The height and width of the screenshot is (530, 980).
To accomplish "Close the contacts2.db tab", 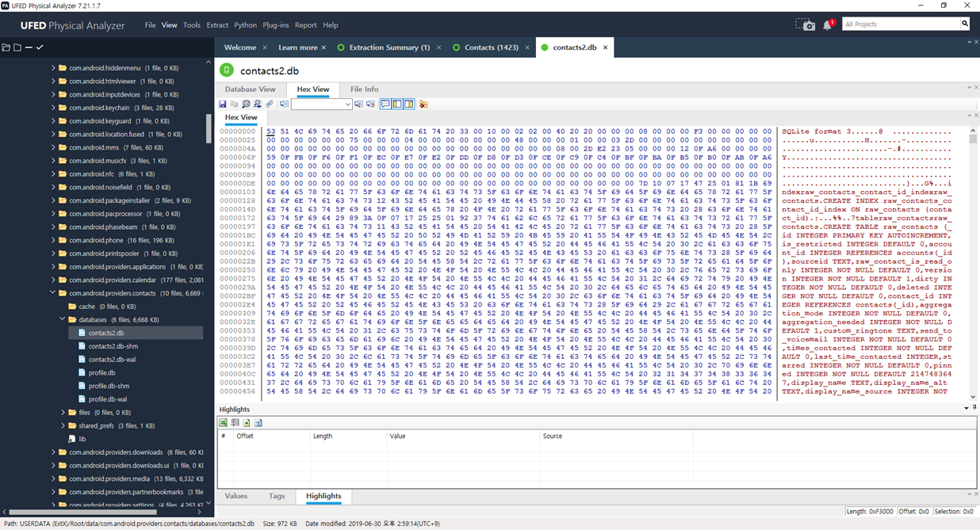I will 606,48.
